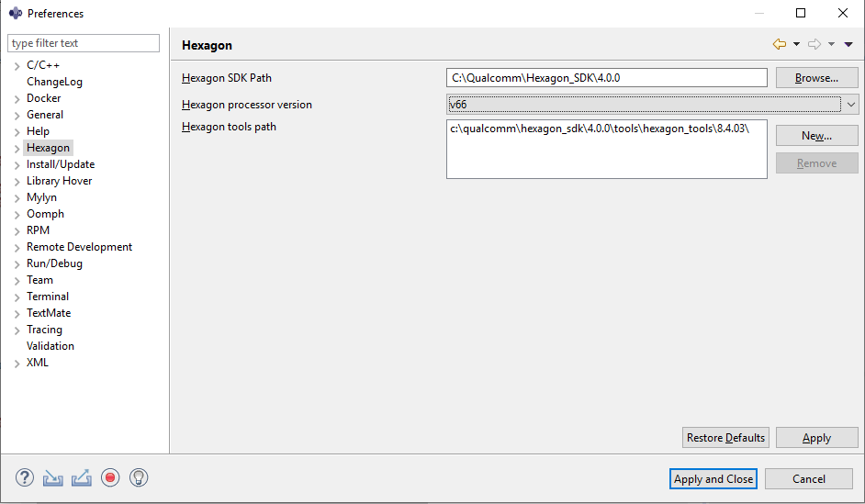Image resolution: width=865 pixels, height=504 pixels.
Task: Expand the Oomph tree node
Action: (17, 215)
